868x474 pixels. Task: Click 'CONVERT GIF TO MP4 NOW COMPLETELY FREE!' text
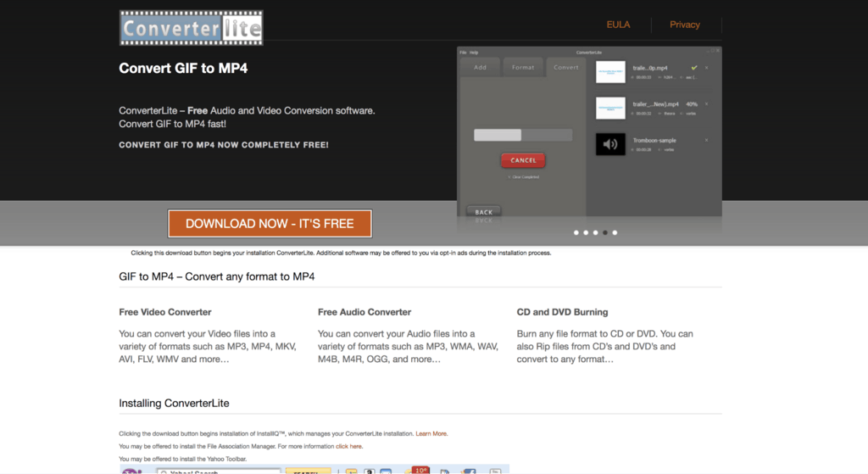[224, 144]
